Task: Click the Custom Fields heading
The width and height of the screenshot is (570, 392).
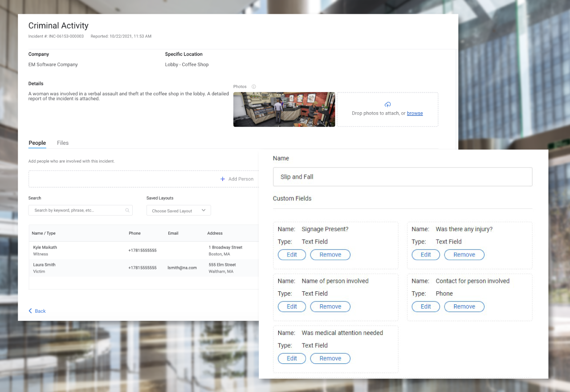Action: 292,199
